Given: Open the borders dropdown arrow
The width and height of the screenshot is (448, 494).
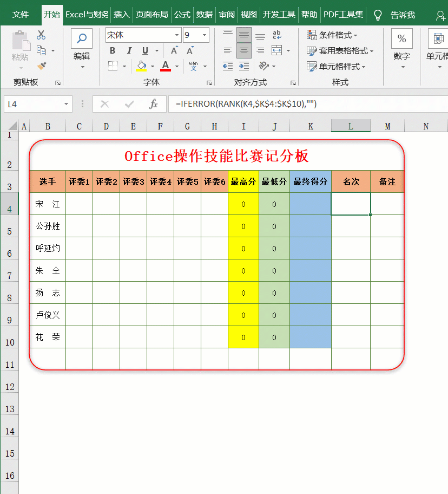Looking at the screenshot, I should coord(125,66).
